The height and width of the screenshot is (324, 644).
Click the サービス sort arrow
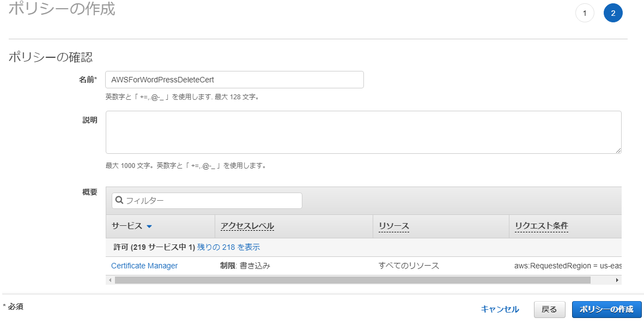(149, 226)
